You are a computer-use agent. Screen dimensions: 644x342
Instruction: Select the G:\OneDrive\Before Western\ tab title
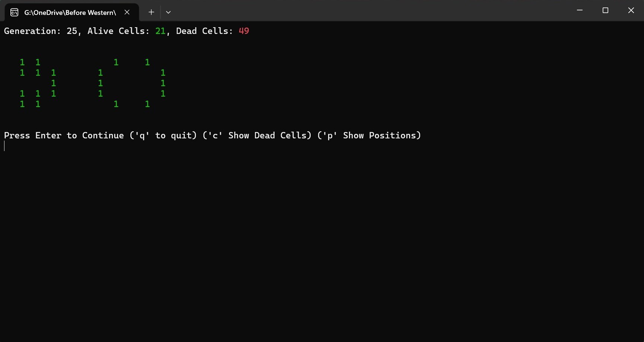tap(70, 13)
